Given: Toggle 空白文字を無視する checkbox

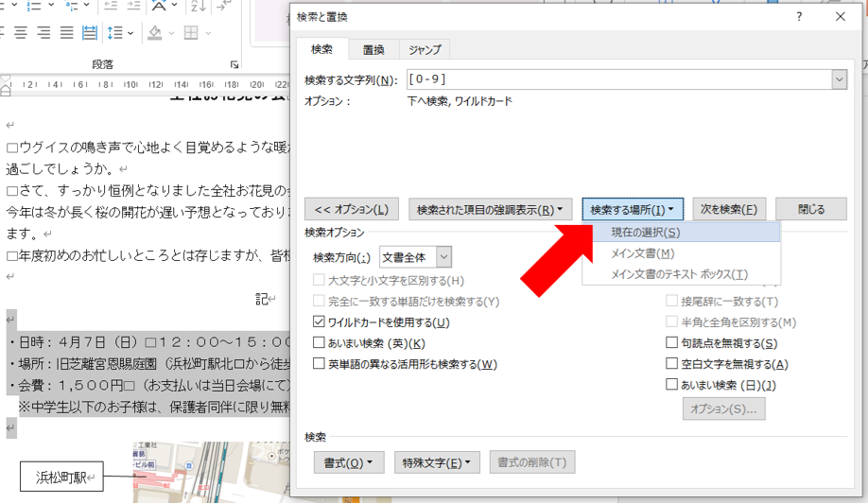Looking at the screenshot, I should (x=671, y=364).
